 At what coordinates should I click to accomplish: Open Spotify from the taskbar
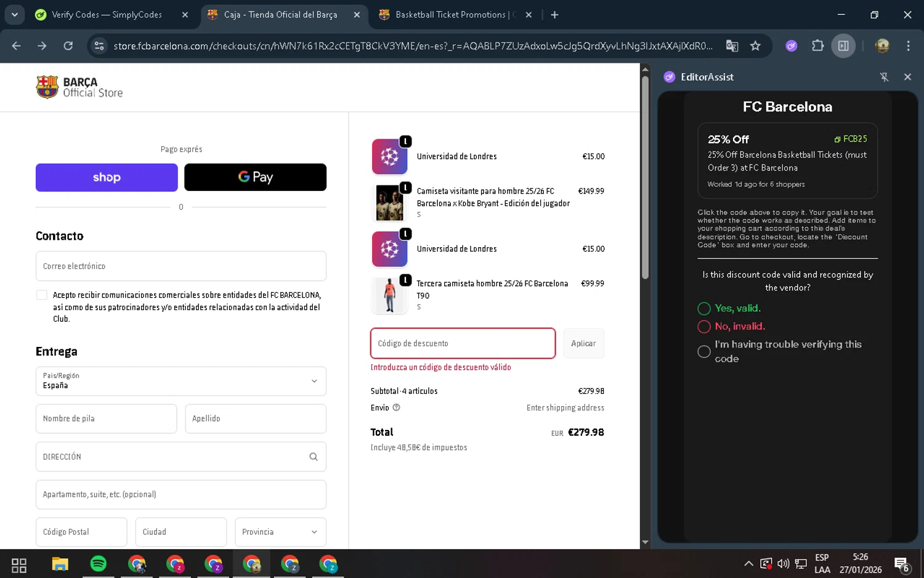point(98,564)
